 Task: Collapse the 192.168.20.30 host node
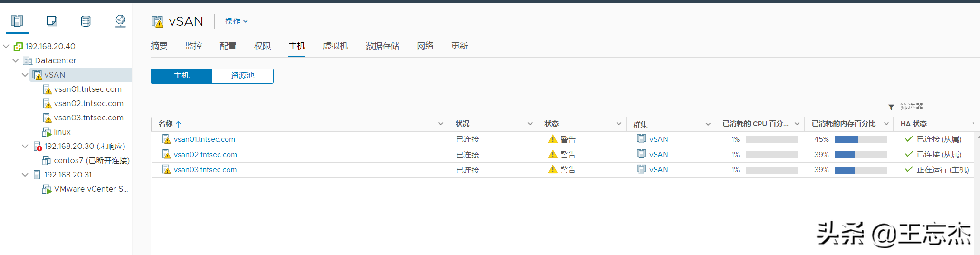(25, 146)
